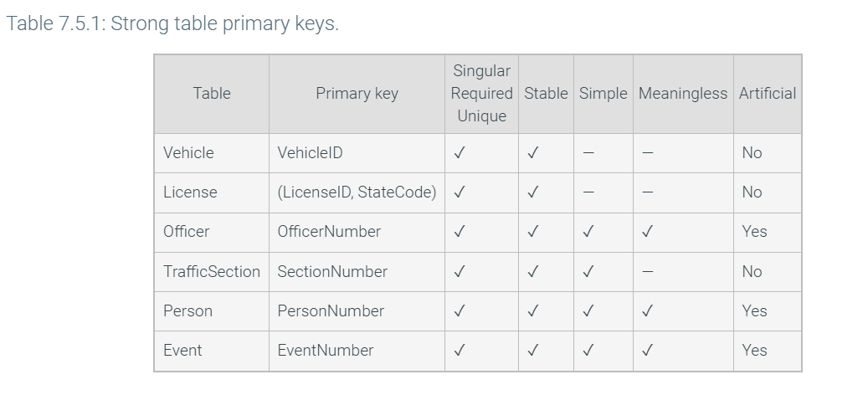
Task: Select the 'Vehicle' table name cell
Action: [188, 153]
